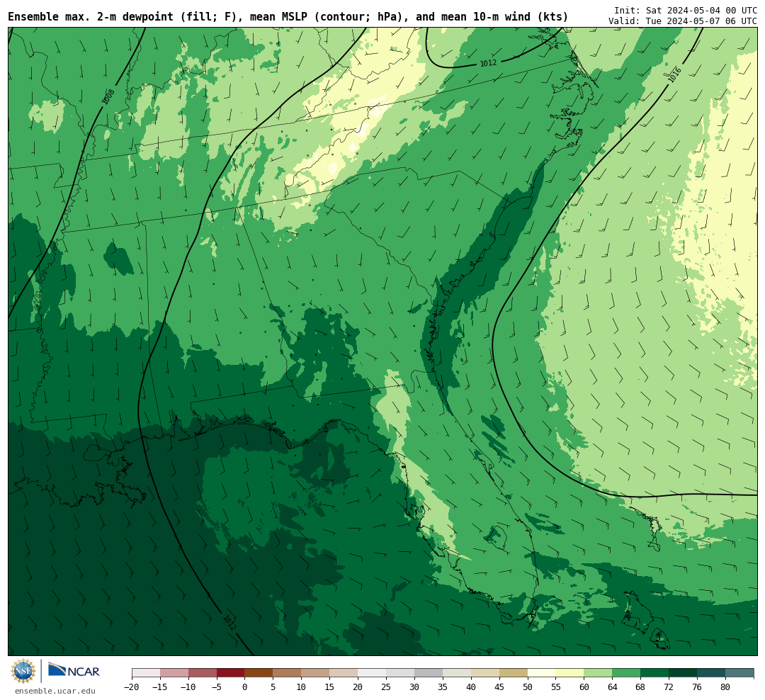Click the 1016 isobar contour label
765x700 pixels.
[674, 75]
